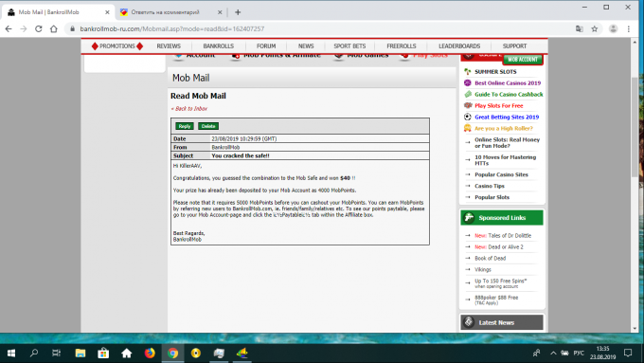Click the green Reply button
Viewport: 644px width, 363px height.
click(185, 126)
